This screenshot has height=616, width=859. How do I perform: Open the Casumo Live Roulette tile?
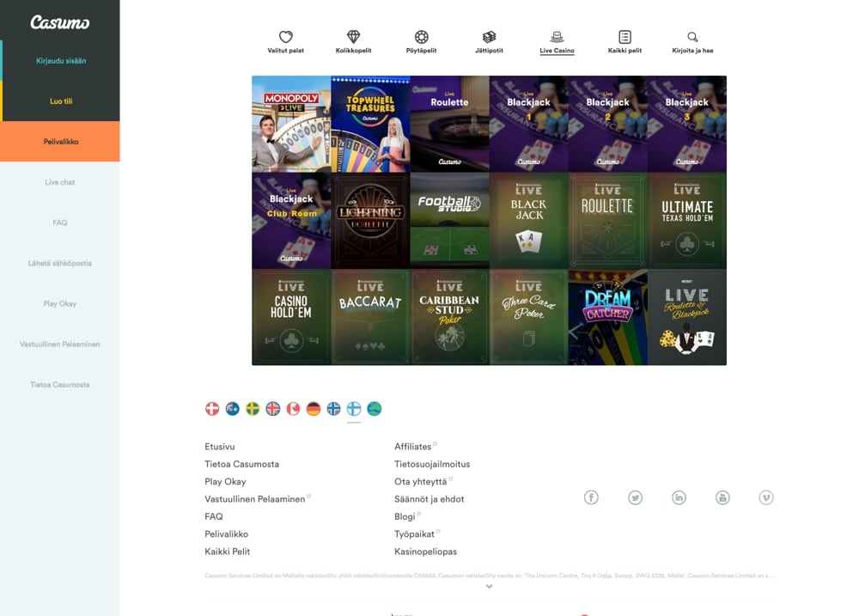coord(450,124)
